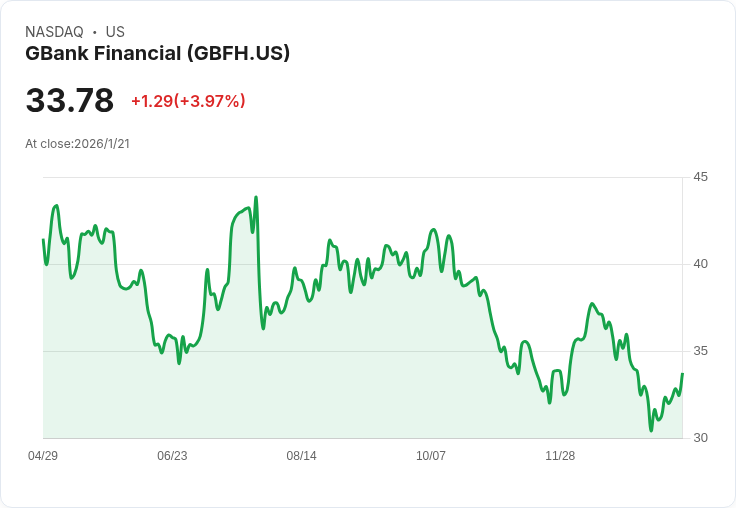This screenshot has width=736, height=508.
Task: Click the dot separator between NASDAQ and US
Action: coord(95,32)
